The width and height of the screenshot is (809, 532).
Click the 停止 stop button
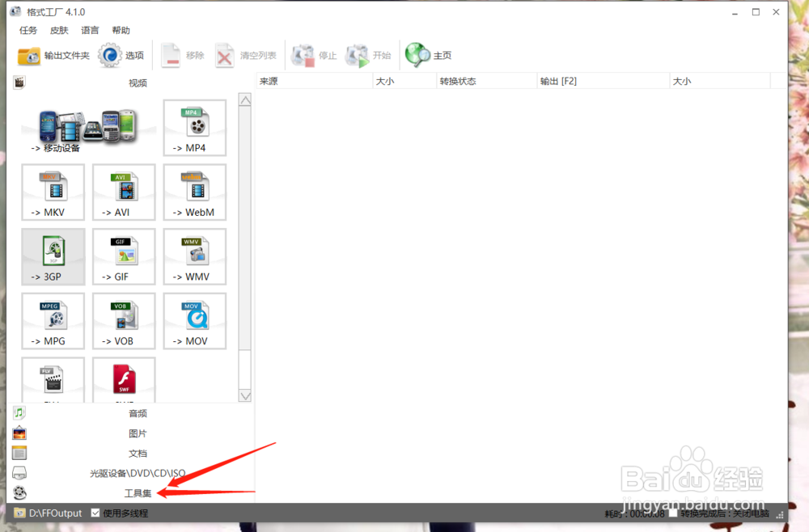(314, 55)
